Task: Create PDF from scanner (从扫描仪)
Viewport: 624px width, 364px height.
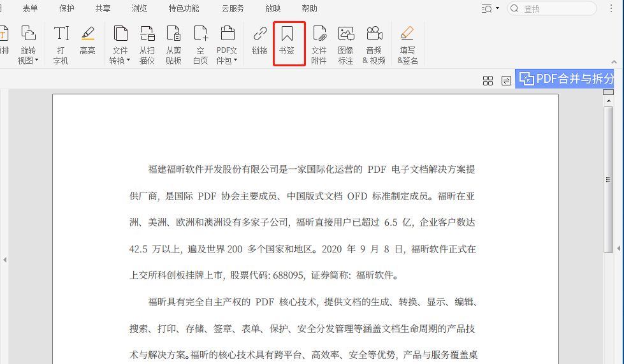Action: coord(147,44)
